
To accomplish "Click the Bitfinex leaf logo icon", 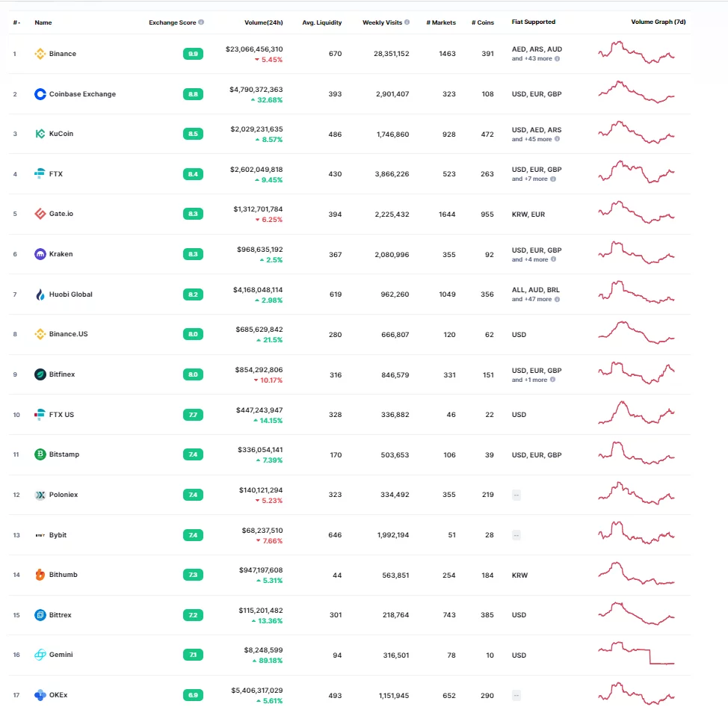I will coord(40,374).
